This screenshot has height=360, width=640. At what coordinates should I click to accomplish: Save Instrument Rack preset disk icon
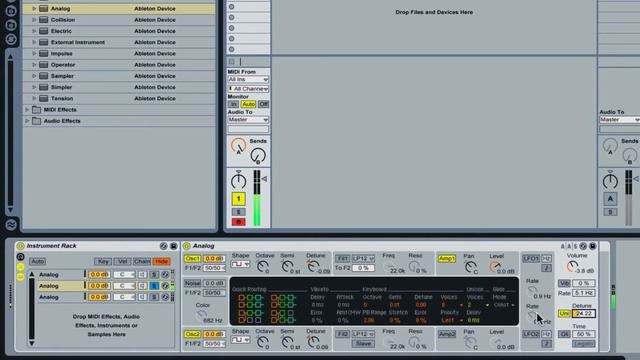[173, 246]
